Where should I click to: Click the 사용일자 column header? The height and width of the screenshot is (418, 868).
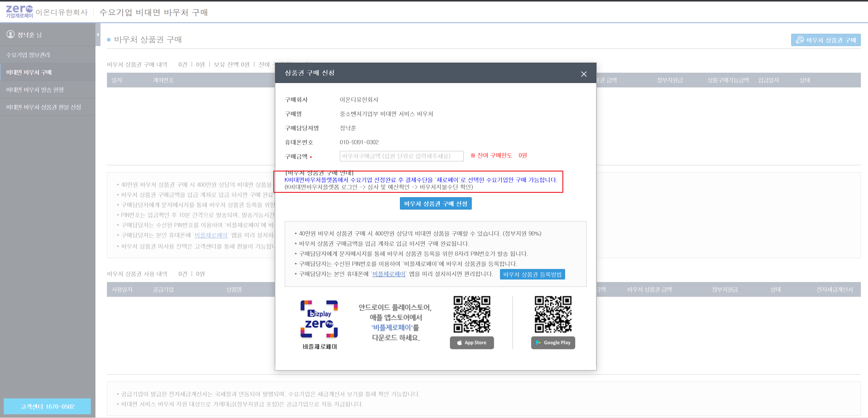(122, 289)
